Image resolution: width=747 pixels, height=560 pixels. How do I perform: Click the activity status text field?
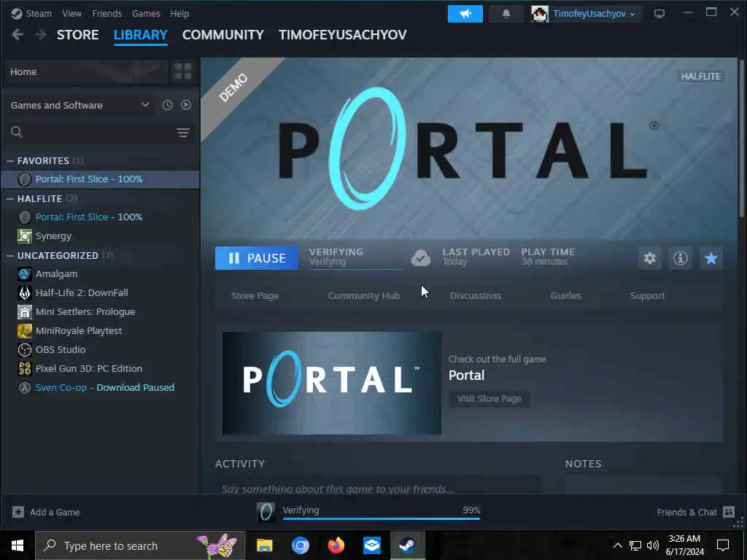point(379,486)
